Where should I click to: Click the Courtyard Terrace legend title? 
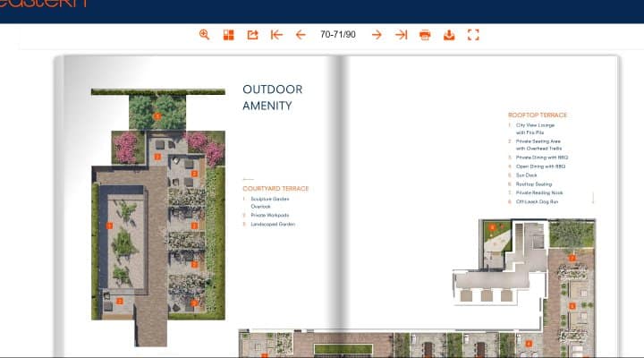click(x=275, y=188)
